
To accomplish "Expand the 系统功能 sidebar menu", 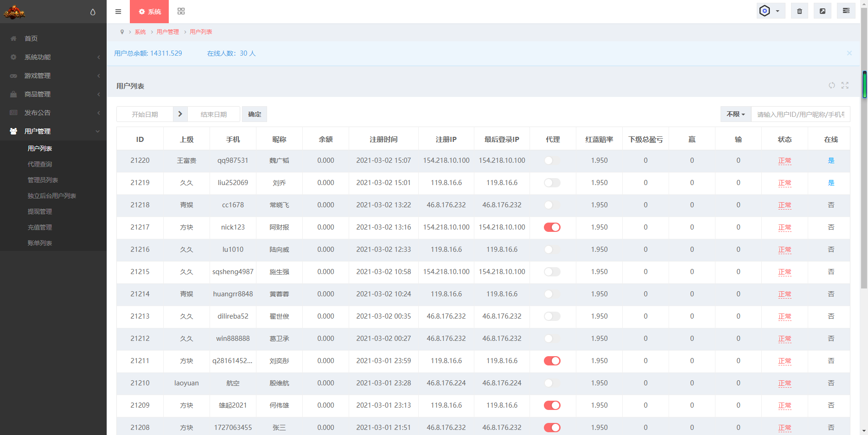I will pos(53,57).
